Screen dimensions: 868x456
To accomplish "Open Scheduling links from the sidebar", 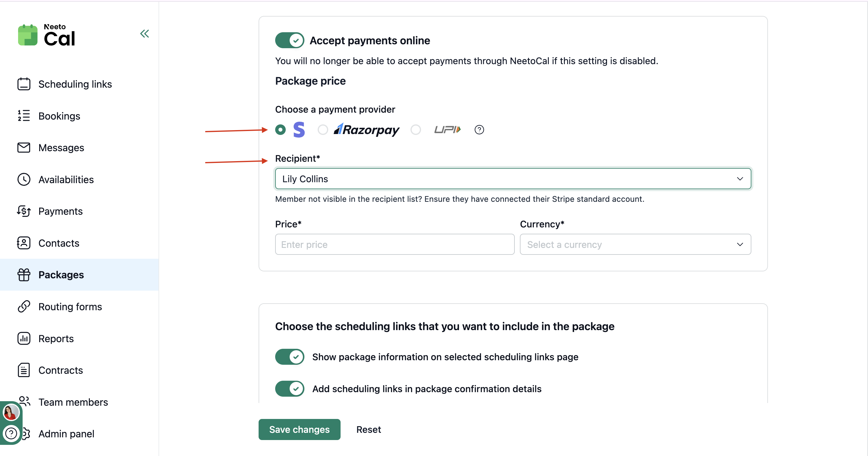I will (x=75, y=84).
